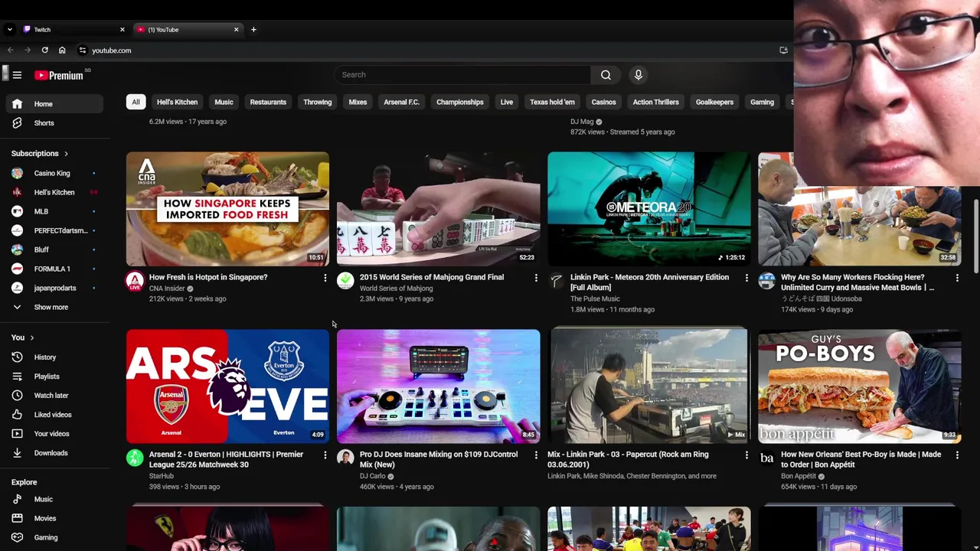The width and height of the screenshot is (980, 551).
Task: Open Liked videos list
Action: click(54, 415)
